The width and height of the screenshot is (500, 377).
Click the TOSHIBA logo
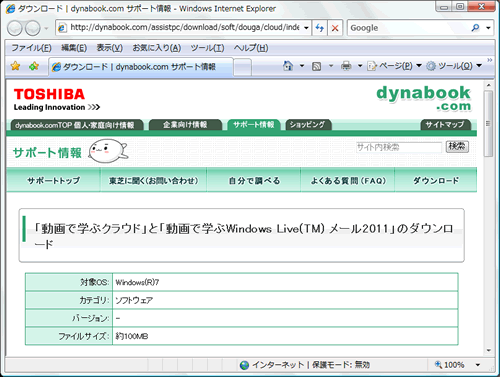(49, 94)
